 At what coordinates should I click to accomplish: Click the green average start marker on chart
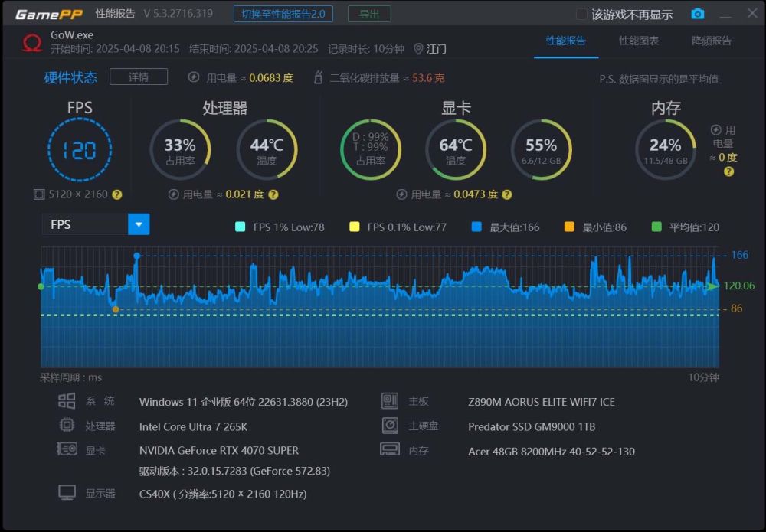41,286
